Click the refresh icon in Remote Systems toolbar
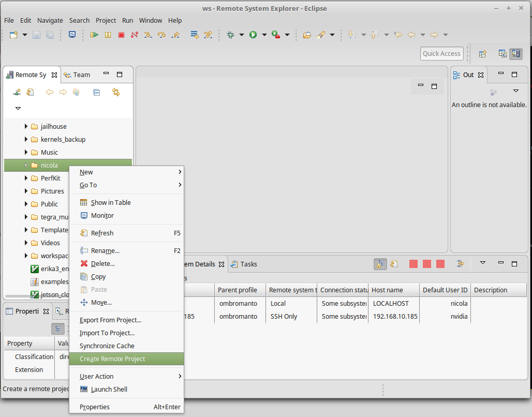Screen dimensions: 532x417 (30, 92)
